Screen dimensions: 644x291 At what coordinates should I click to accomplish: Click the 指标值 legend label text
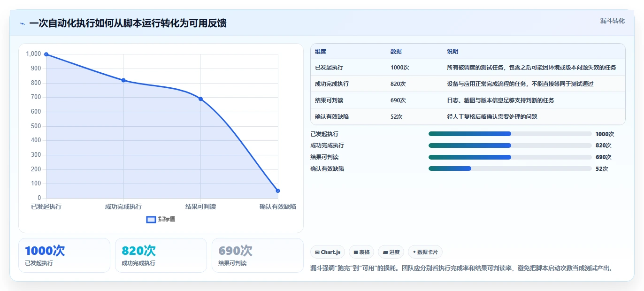167,219
